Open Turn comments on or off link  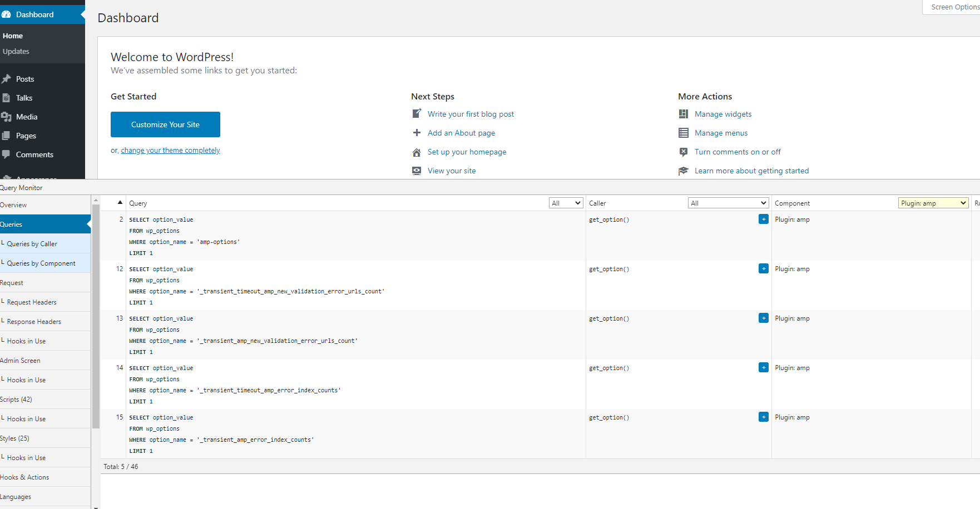738,152
